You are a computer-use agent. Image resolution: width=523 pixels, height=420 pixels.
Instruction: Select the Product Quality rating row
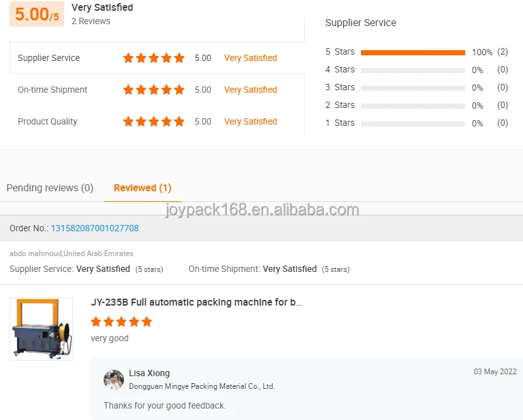point(157,121)
